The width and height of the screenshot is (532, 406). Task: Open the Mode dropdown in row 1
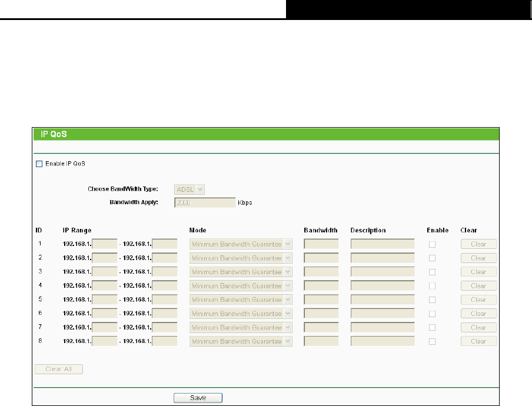click(x=241, y=244)
